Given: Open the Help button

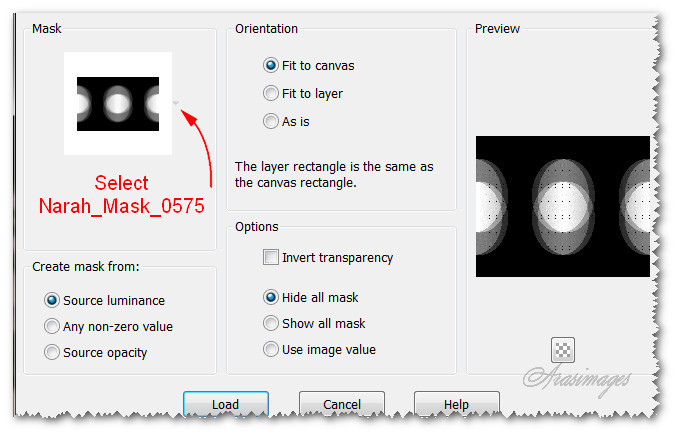Looking at the screenshot, I should tap(456, 405).
